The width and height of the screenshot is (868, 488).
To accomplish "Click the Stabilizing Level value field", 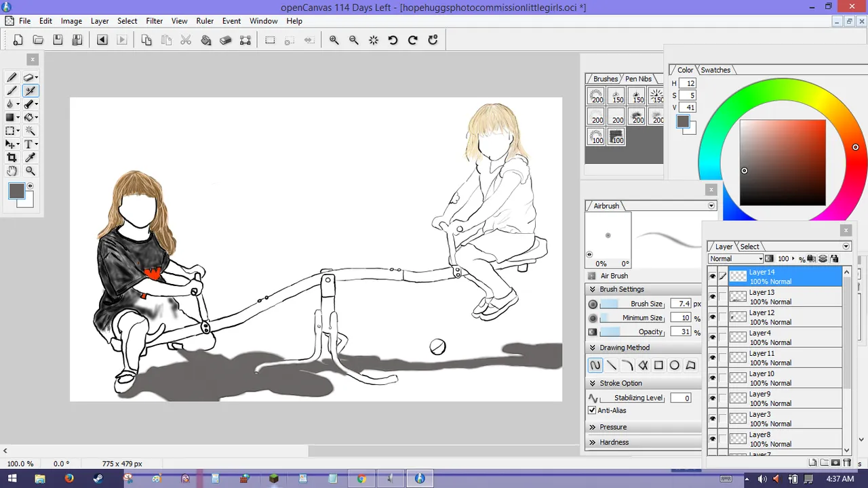I will pyautogui.click(x=681, y=398).
